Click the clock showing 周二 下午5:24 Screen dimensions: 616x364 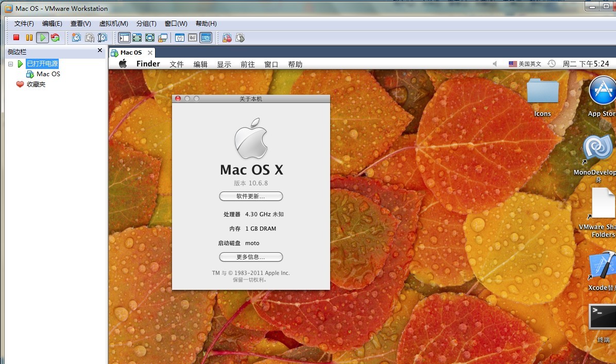click(586, 64)
